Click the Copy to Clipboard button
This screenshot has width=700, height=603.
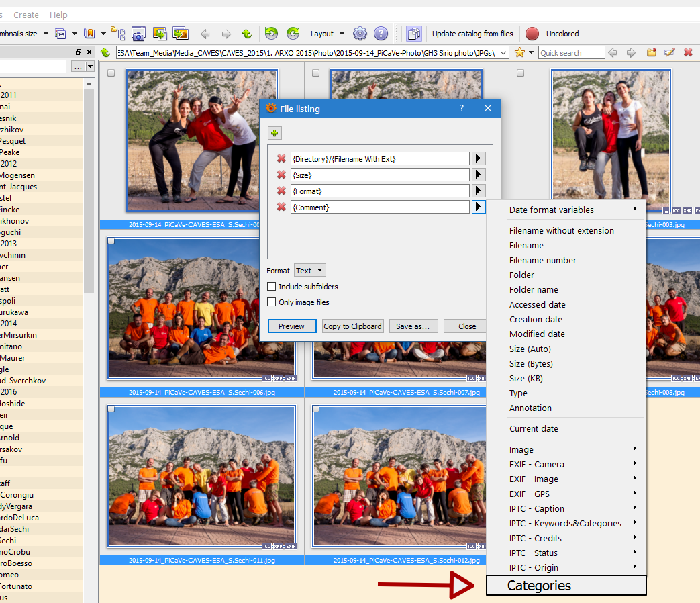(x=352, y=326)
